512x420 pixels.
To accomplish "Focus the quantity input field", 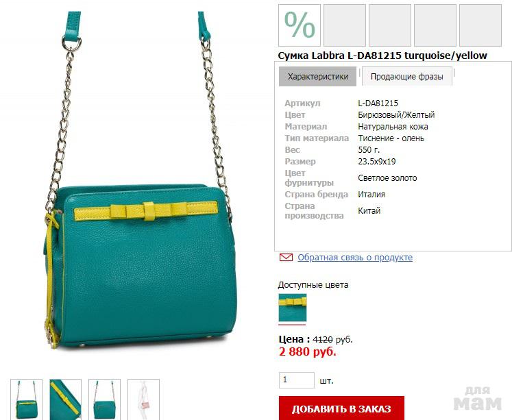I will click(x=297, y=380).
